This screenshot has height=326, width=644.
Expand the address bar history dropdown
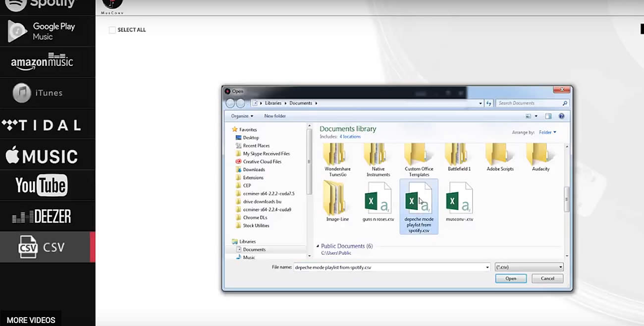480,103
